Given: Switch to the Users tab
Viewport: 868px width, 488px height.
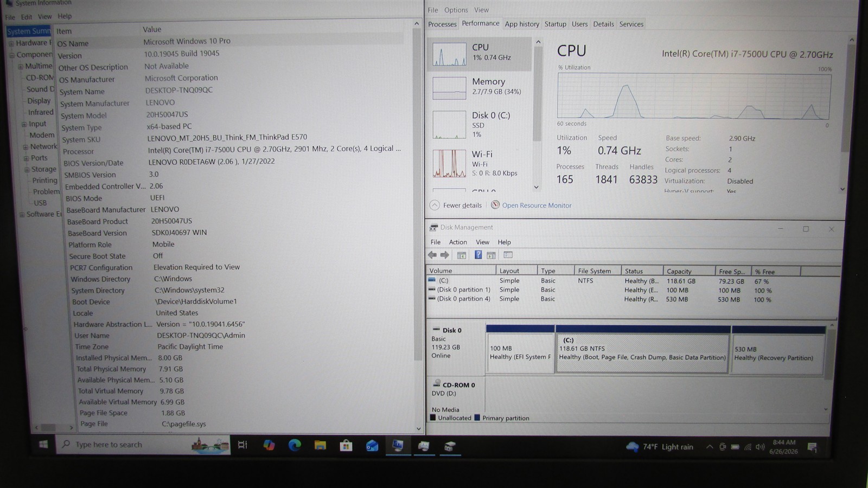Looking at the screenshot, I should tap(579, 24).
